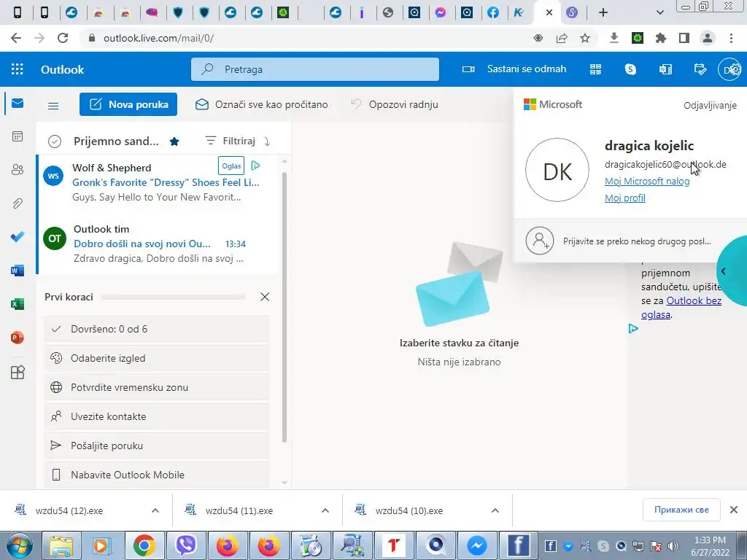Reload the page in Chrome
This screenshot has width=747, height=560.
point(63,38)
